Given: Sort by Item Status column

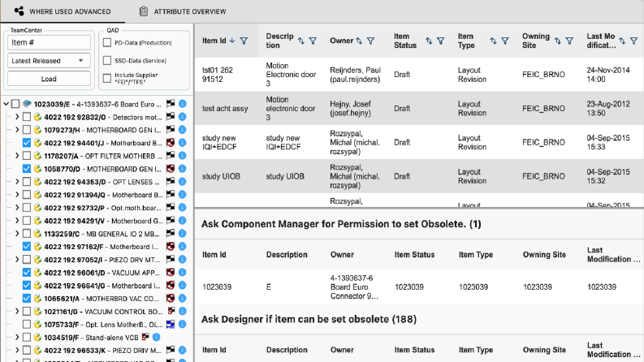Looking at the screenshot, I should 429,41.
